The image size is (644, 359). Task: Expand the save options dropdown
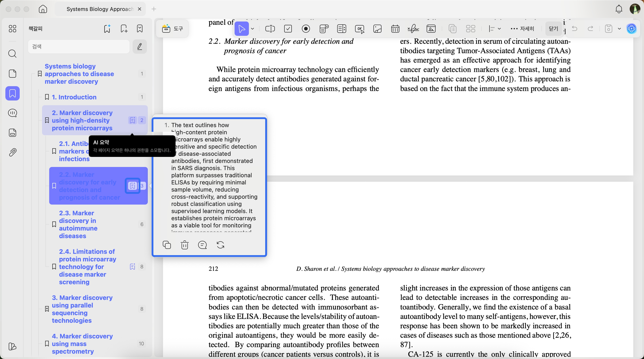click(619, 28)
